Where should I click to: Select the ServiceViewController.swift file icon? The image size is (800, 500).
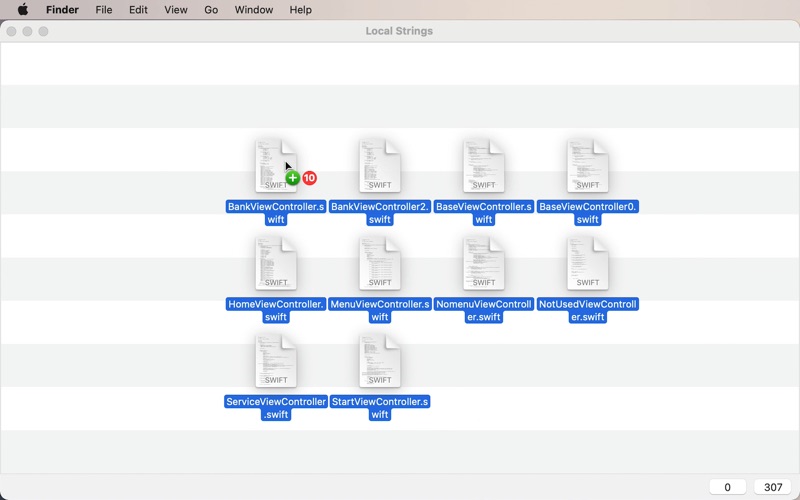[276, 361]
